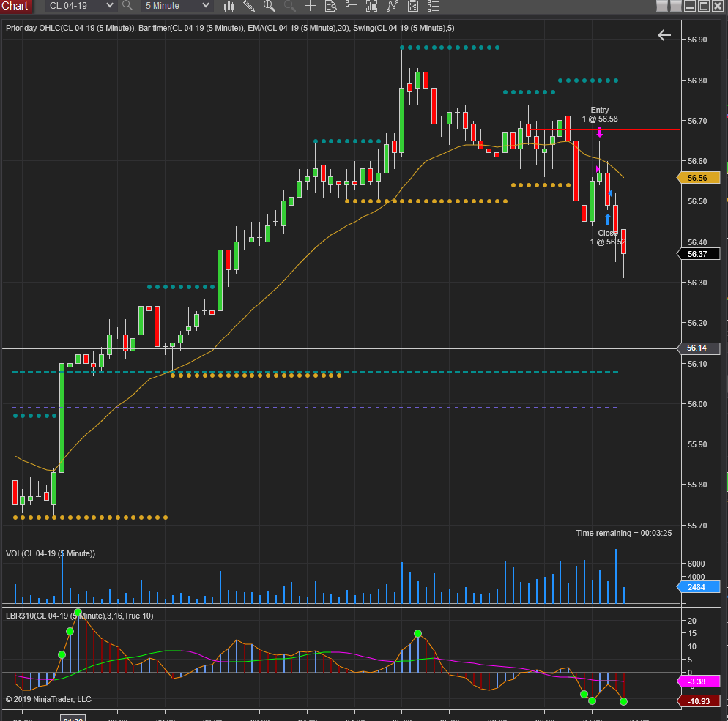Click the 56.56 EMA price marker
Image resolution: width=728 pixels, height=721 pixels.
pyautogui.click(x=698, y=178)
